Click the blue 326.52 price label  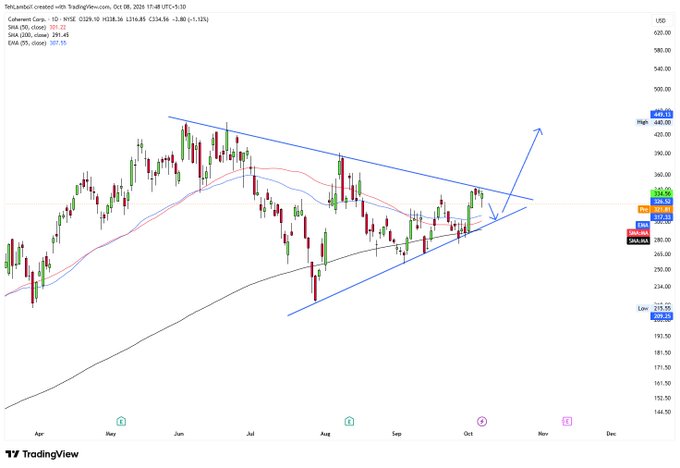coord(662,202)
